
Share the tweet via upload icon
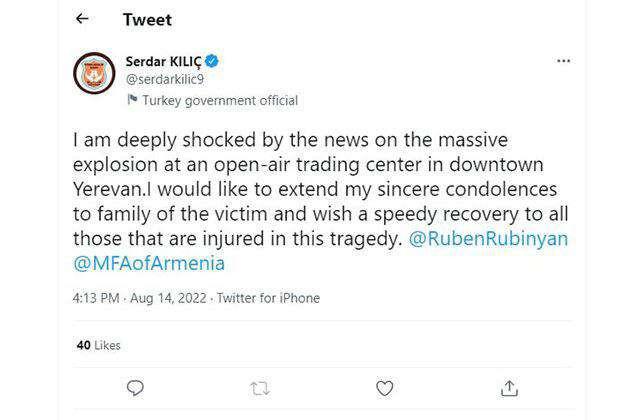pyautogui.click(x=509, y=388)
